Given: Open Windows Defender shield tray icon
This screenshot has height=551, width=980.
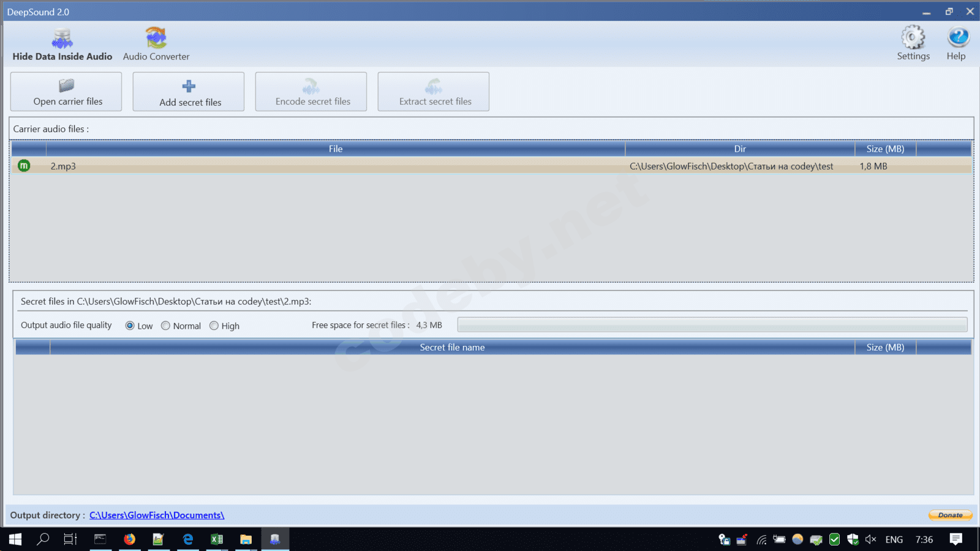Looking at the screenshot, I should point(853,539).
